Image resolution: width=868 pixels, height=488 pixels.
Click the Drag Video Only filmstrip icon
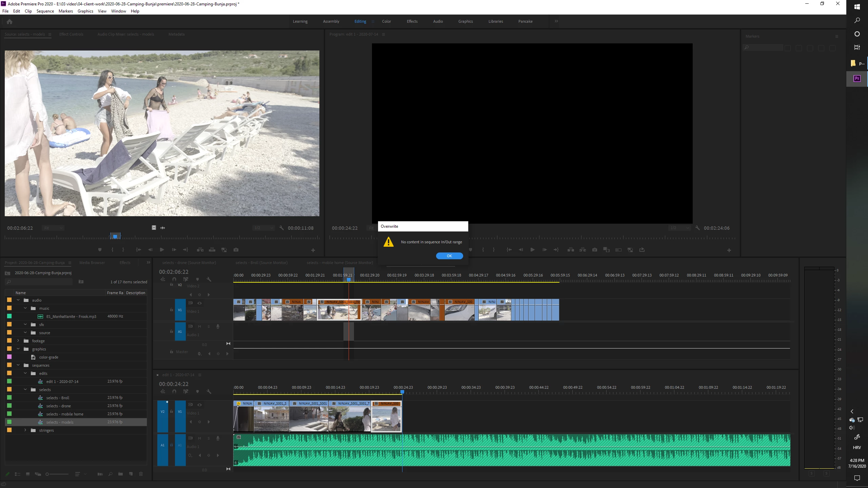coord(154,228)
